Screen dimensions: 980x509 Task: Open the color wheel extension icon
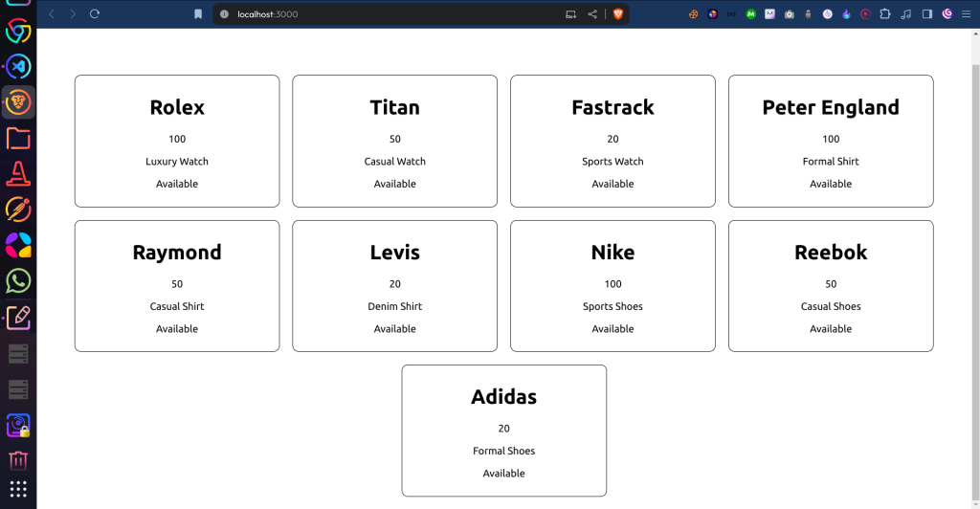click(x=712, y=13)
